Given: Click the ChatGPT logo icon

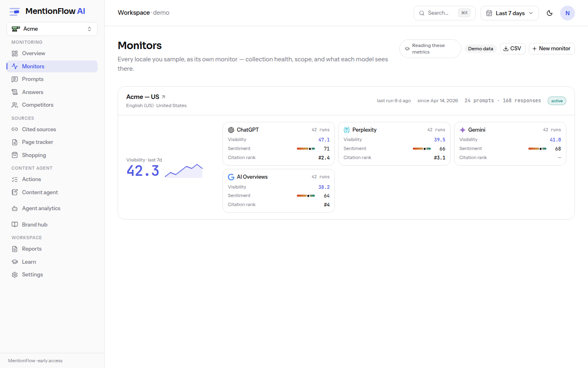Looking at the screenshot, I should click(x=231, y=130).
